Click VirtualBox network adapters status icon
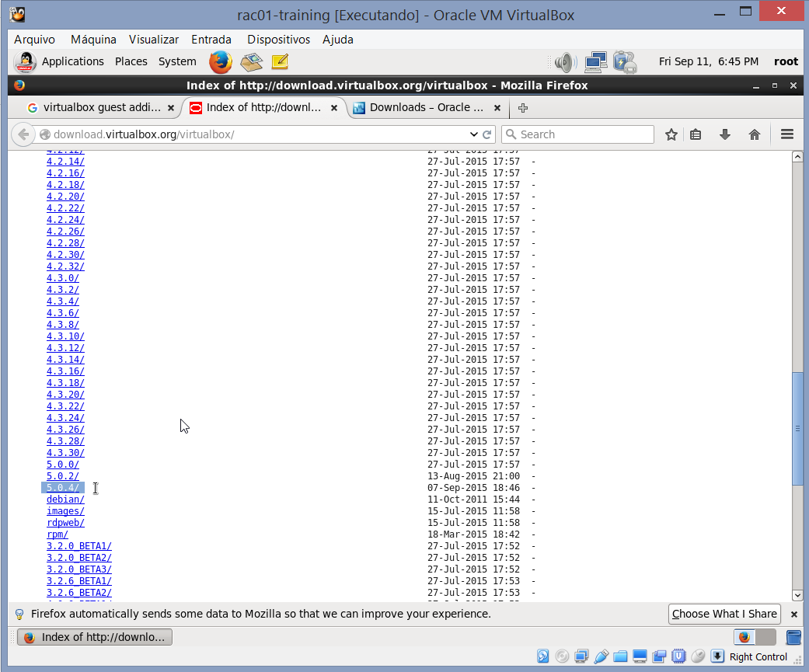The height and width of the screenshot is (672, 809). (x=581, y=656)
